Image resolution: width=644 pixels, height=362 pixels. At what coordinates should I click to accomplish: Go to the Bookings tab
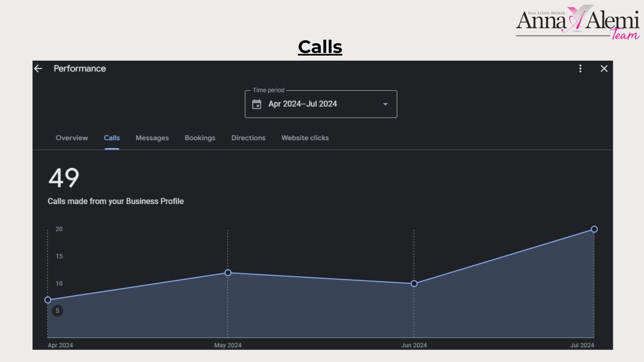point(200,138)
